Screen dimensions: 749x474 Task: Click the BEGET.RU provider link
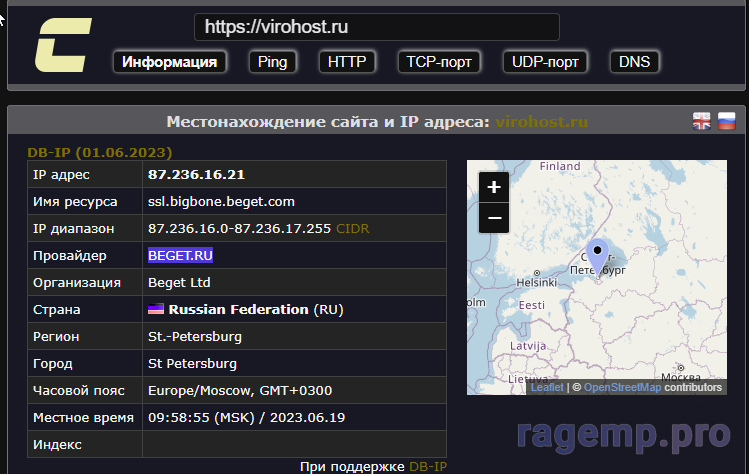coord(181,255)
